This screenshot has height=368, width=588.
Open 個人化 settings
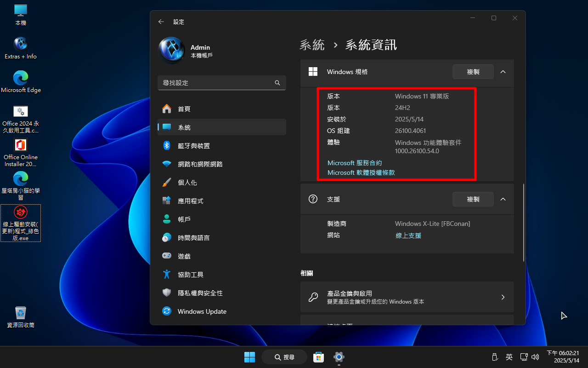click(221, 183)
